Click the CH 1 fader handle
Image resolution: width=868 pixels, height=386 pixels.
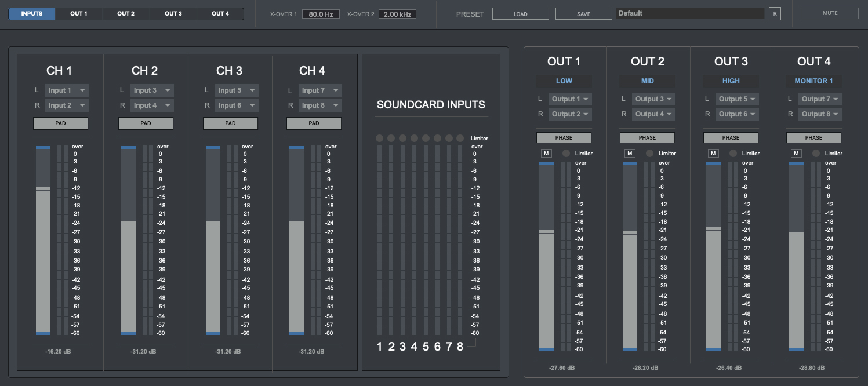43,188
